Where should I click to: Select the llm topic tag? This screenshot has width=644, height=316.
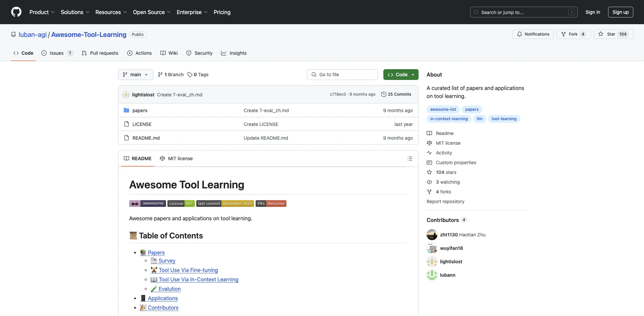[x=480, y=119]
